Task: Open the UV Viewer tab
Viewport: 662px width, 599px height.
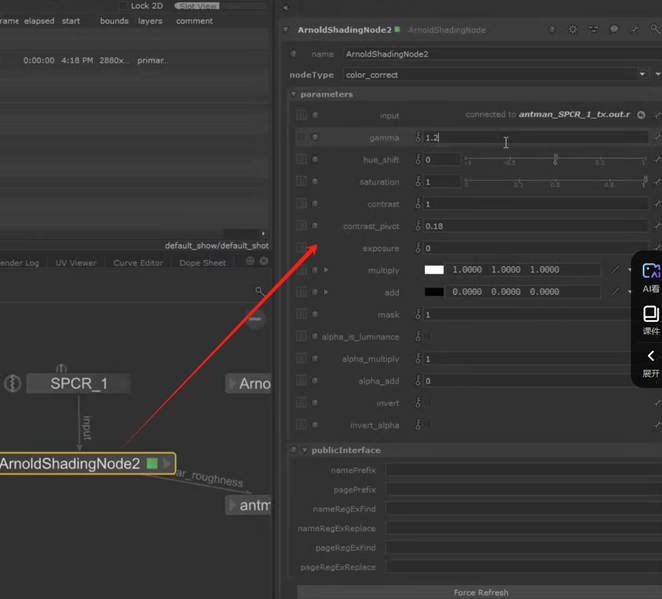Action: 76,263
